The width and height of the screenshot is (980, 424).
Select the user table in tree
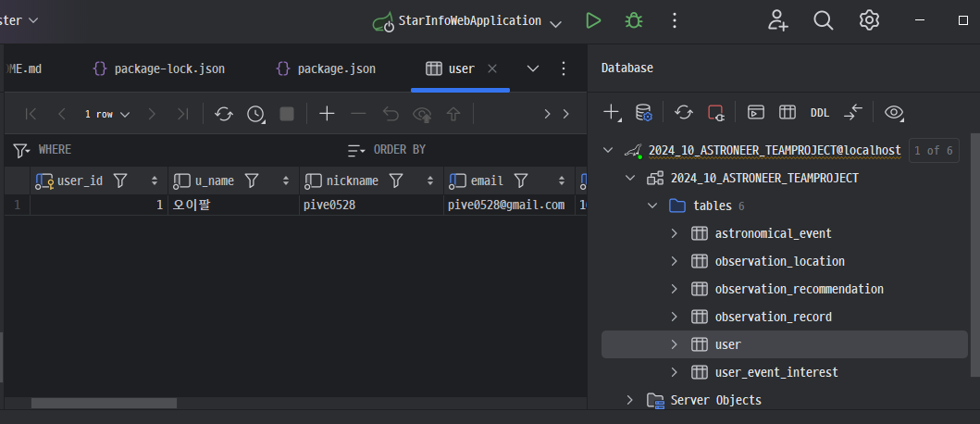(x=785, y=344)
